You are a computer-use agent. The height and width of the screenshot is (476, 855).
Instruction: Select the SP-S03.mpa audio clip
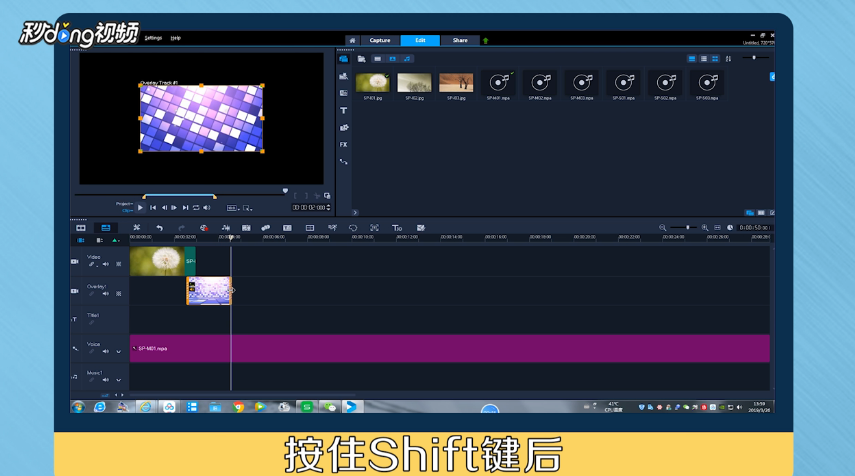tap(707, 83)
